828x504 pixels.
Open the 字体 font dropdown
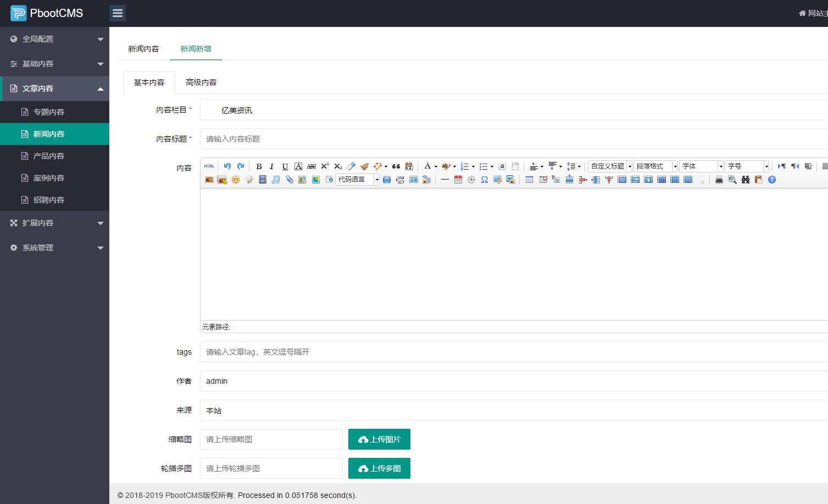point(701,166)
